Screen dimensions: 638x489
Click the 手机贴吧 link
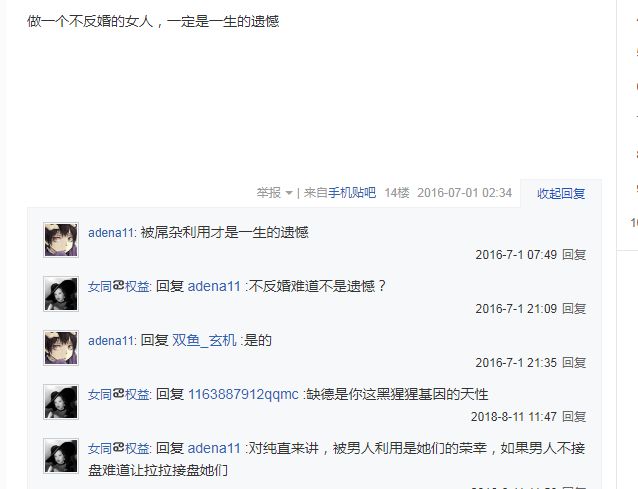pyautogui.click(x=352, y=192)
